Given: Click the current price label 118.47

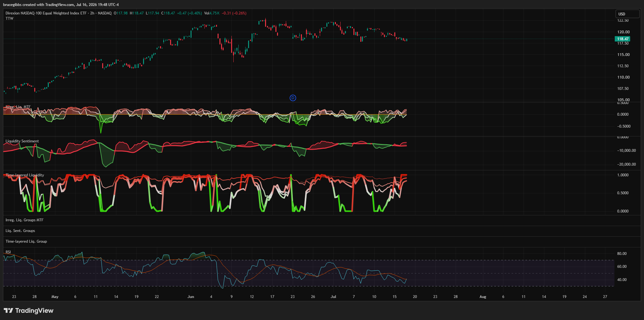Looking at the screenshot, I should pos(623,39).
